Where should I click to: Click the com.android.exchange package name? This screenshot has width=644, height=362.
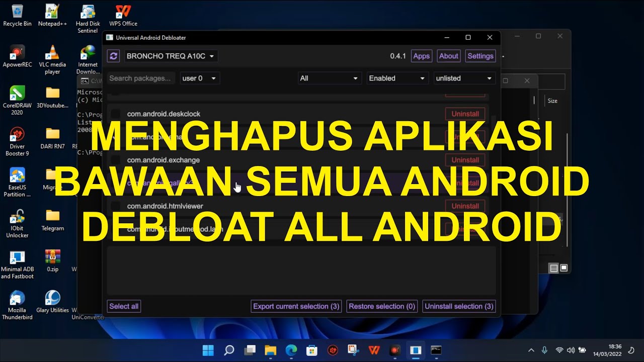pos(164,160)
